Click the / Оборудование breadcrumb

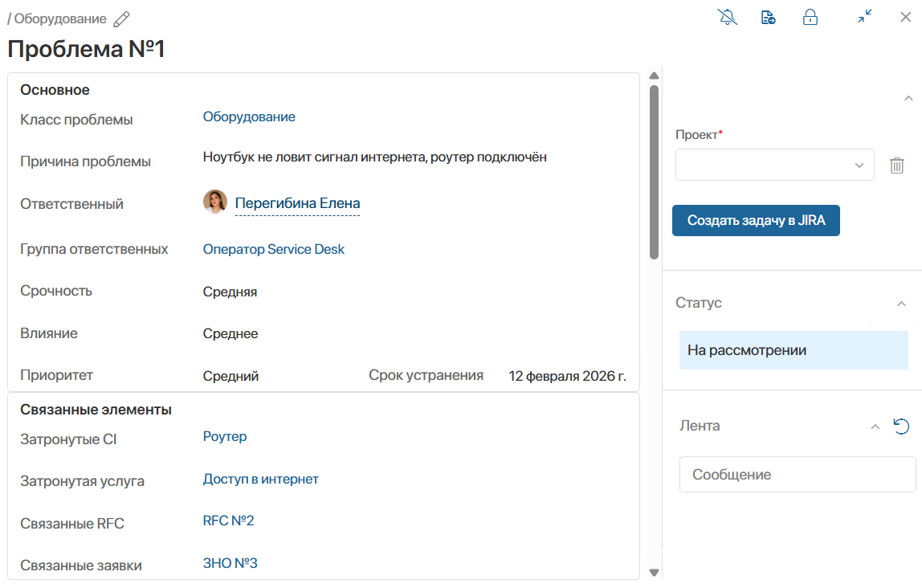[57, 18]
